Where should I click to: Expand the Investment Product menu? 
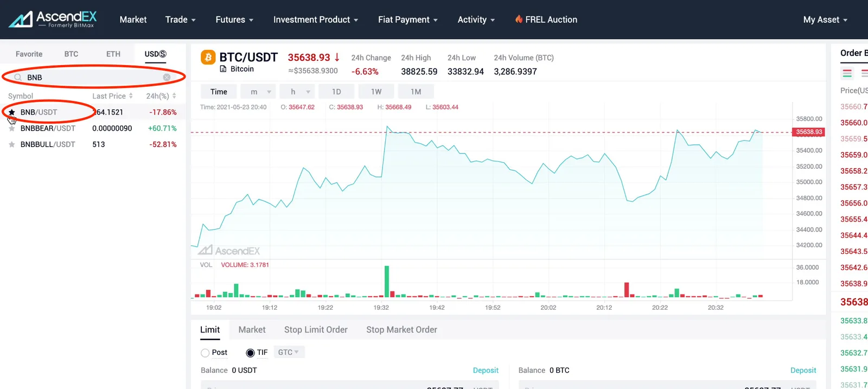316,20
